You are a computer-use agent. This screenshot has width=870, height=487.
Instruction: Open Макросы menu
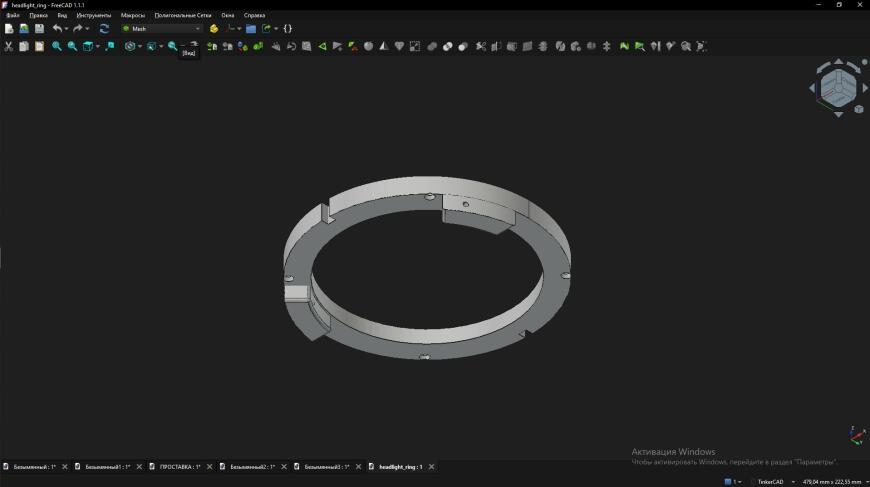(133, 15)
